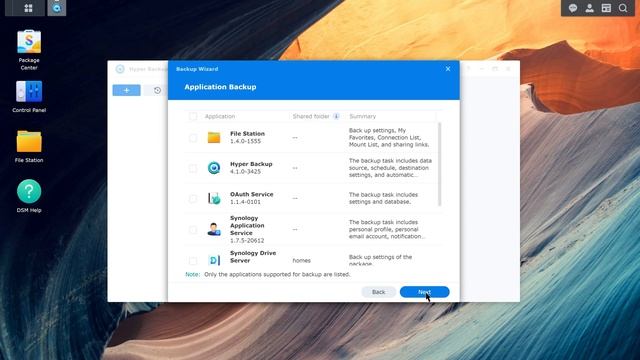640x360 pixels.
Task: Close the Backup Wizard dialog
Action: [448, 69]
